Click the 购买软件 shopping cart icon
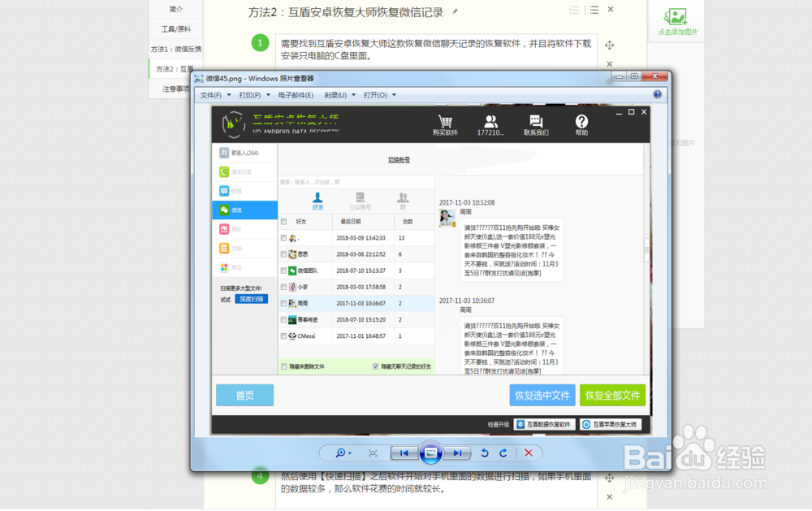The height and width of the screenshot is (511, 812). [445, 122]
